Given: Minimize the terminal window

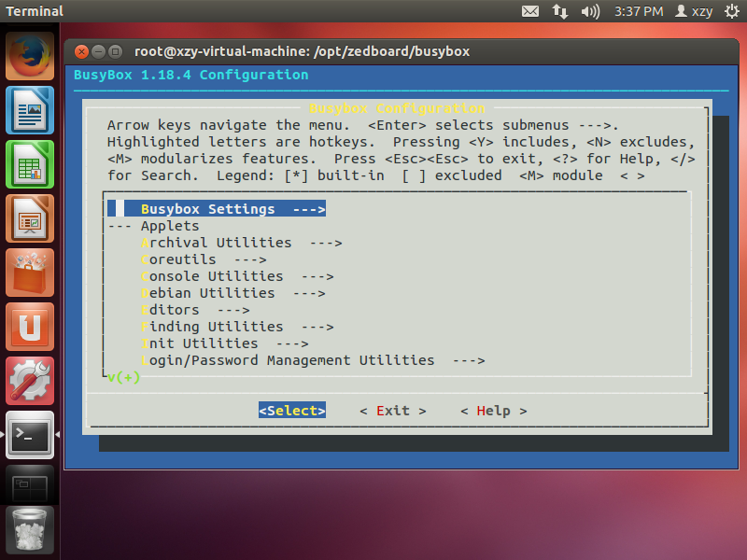Looking at the screenshot, I should tap(99, 51).
